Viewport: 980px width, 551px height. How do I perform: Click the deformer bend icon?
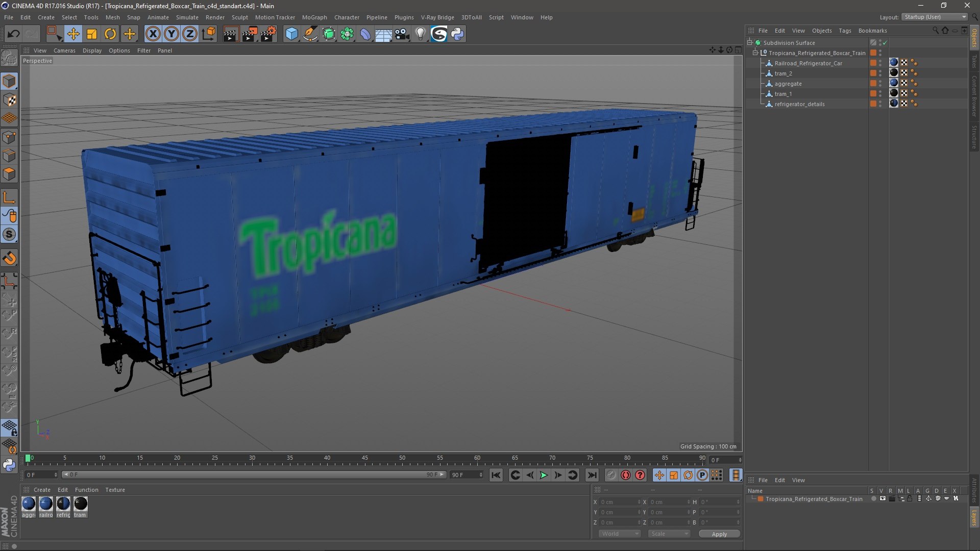[365, 34]
